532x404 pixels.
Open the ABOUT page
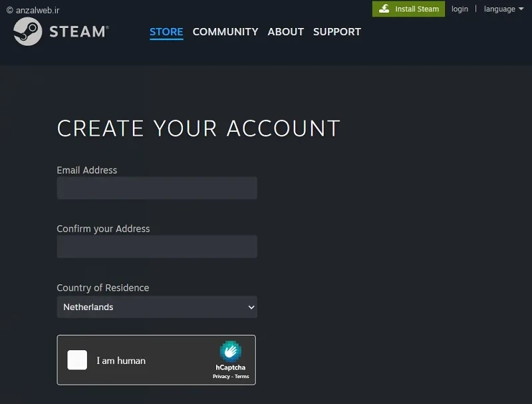[286, 32]
